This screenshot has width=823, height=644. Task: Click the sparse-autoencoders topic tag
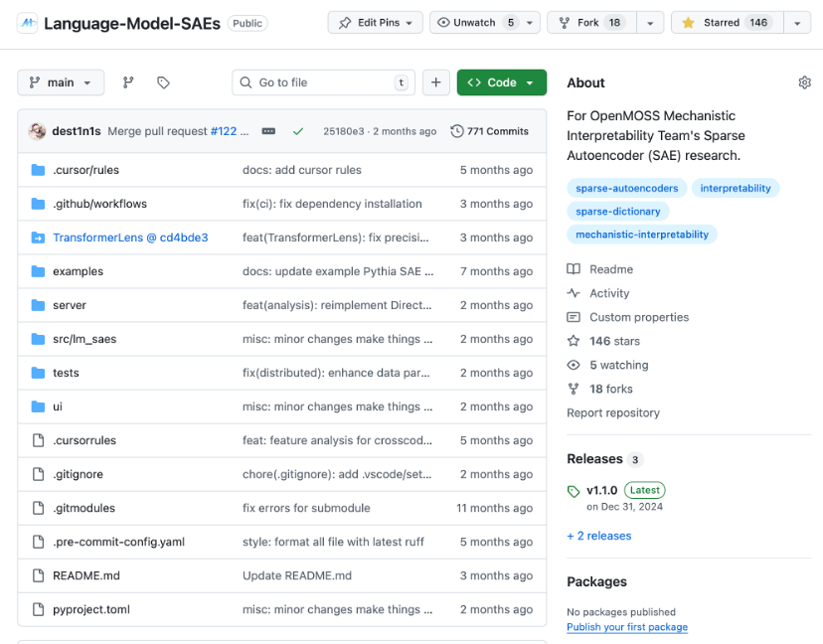[626, 188]
